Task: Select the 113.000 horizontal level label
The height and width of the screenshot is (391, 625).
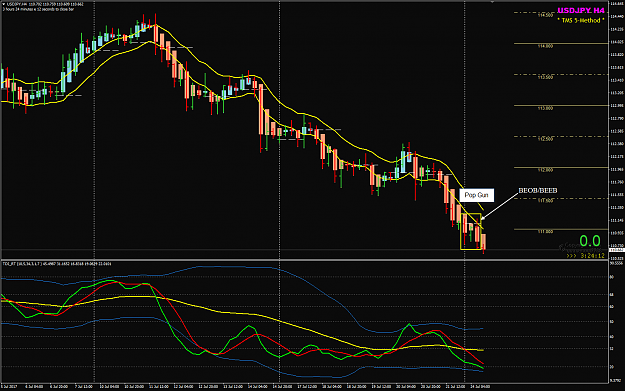Action: point(545,108)
